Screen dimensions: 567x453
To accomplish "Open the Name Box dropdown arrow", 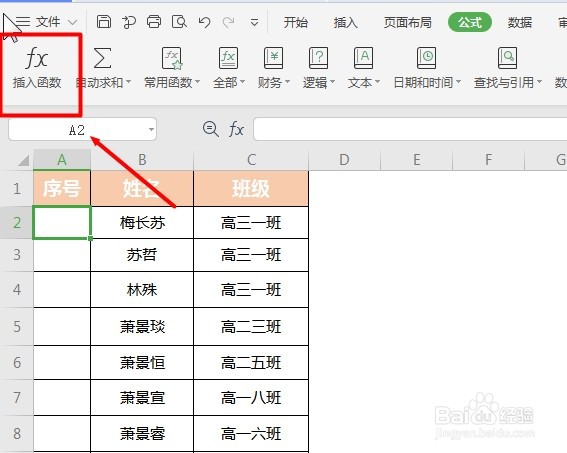I will [x=151, y=129].
